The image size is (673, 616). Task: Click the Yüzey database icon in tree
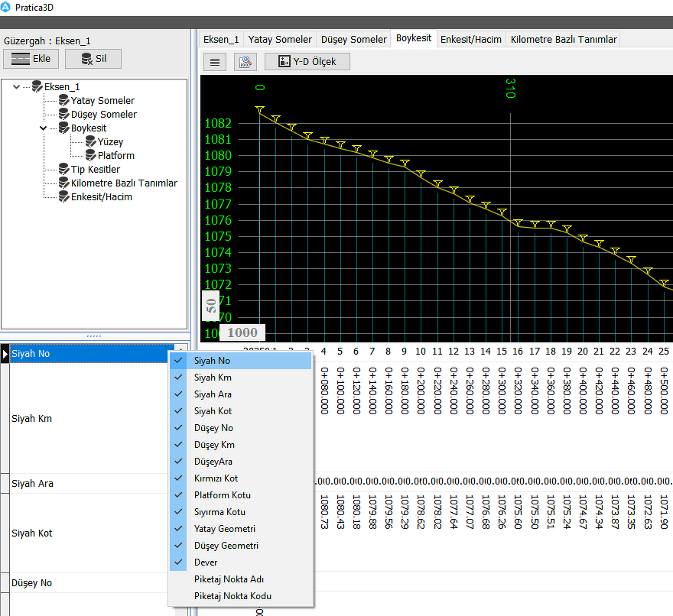[90, 141]
